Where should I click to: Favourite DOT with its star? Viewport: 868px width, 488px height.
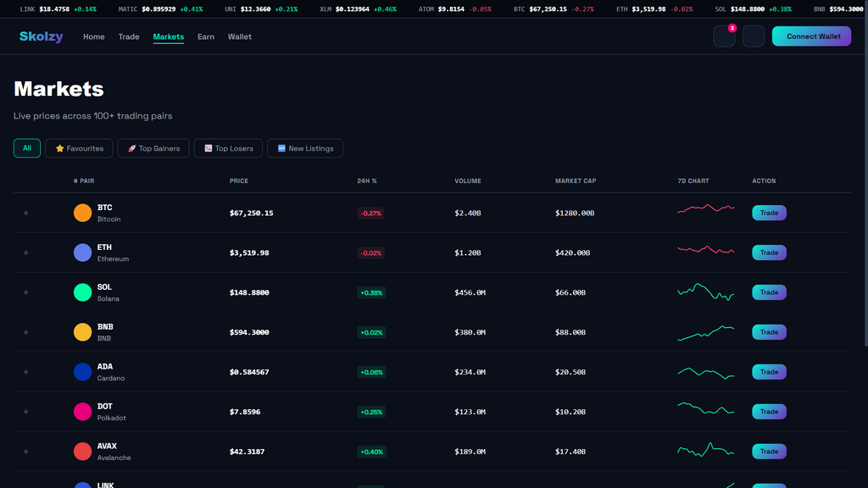click(x=26, y=413)
